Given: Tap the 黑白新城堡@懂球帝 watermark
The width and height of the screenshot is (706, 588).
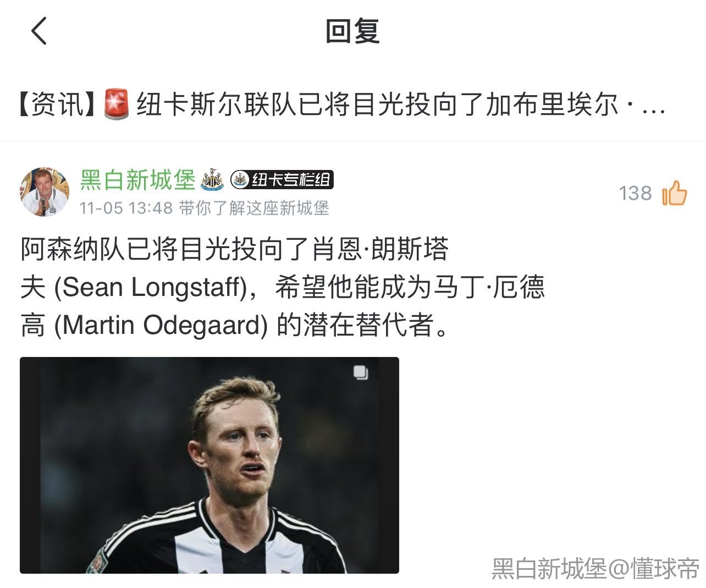Looking at the screenshot, I should click(x=595, y=568).
